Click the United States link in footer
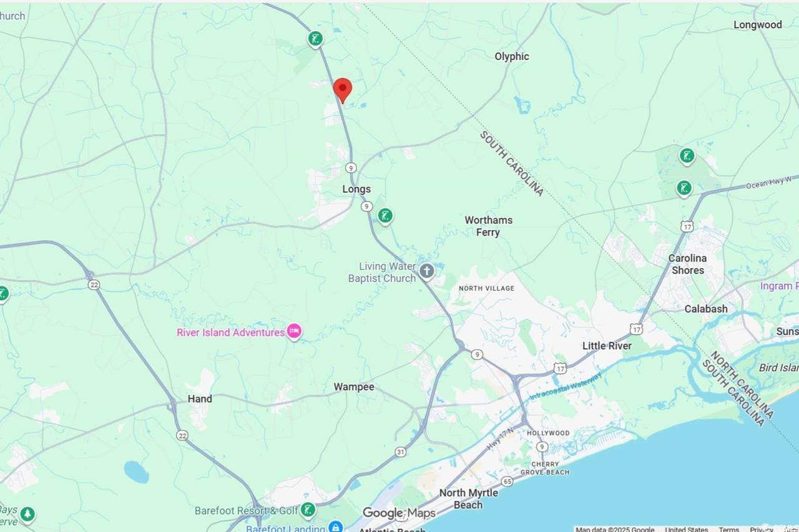Viewport: 799px width, 532px height. [x=687, y=530]
